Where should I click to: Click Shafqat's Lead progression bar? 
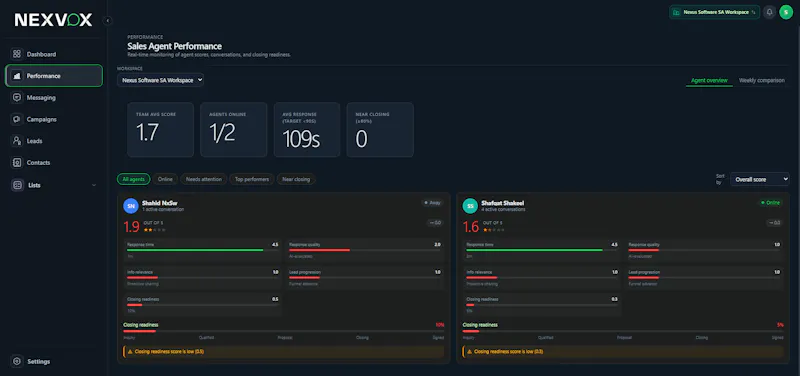(x=704, y=278)
